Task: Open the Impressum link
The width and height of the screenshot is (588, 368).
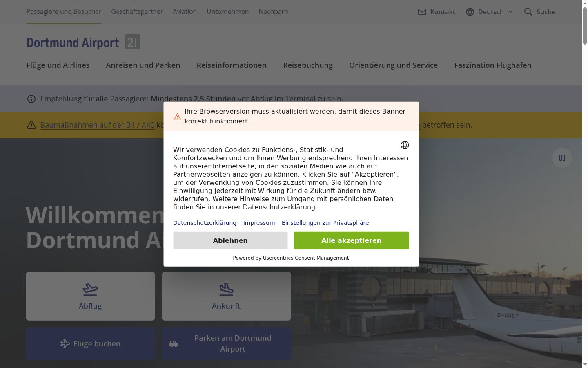Action: pos(259,223)
